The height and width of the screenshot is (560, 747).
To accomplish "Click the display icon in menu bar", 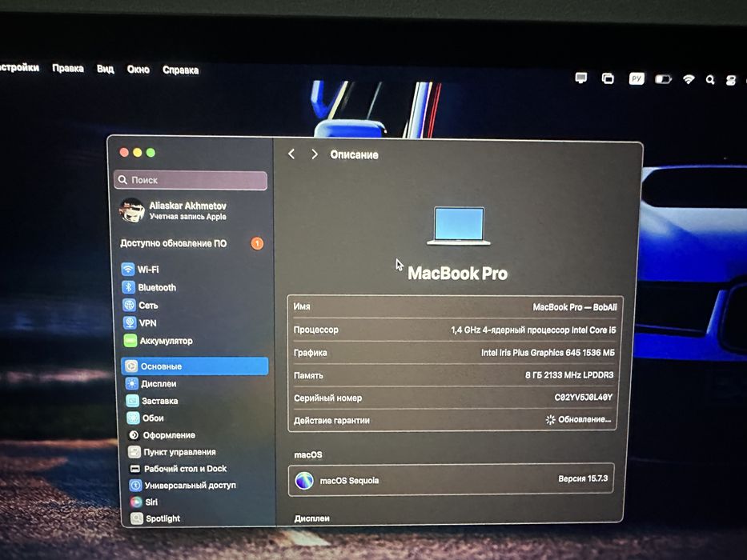I will pyautogui.click(x=580, y=78).
